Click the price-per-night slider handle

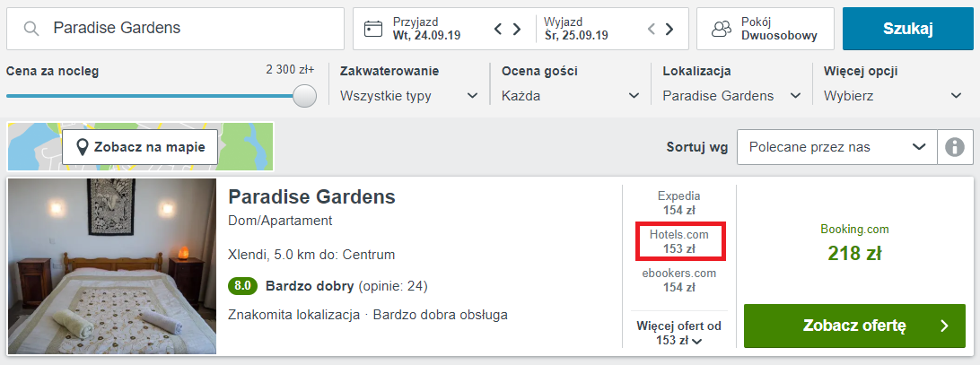(305, 96)
